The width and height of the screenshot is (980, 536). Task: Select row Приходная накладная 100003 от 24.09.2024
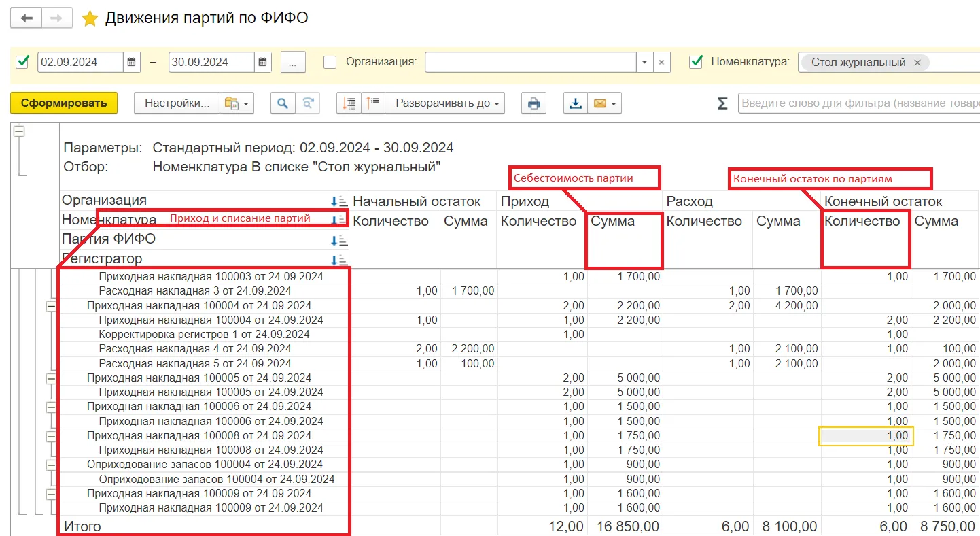pos(211,277)
